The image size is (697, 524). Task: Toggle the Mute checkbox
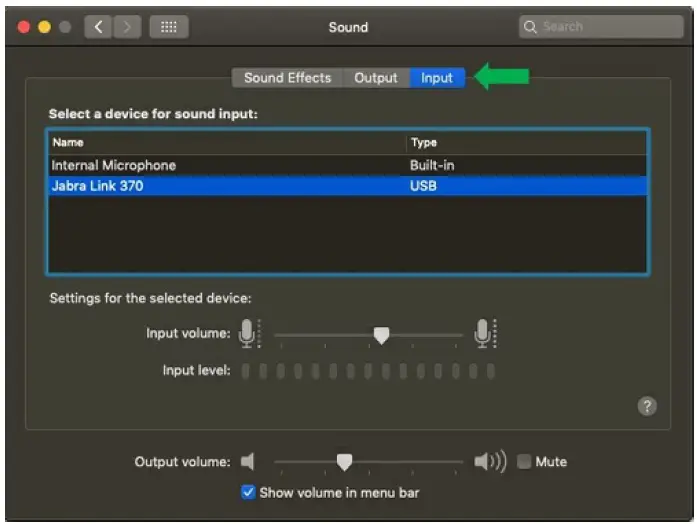[524, 461]
